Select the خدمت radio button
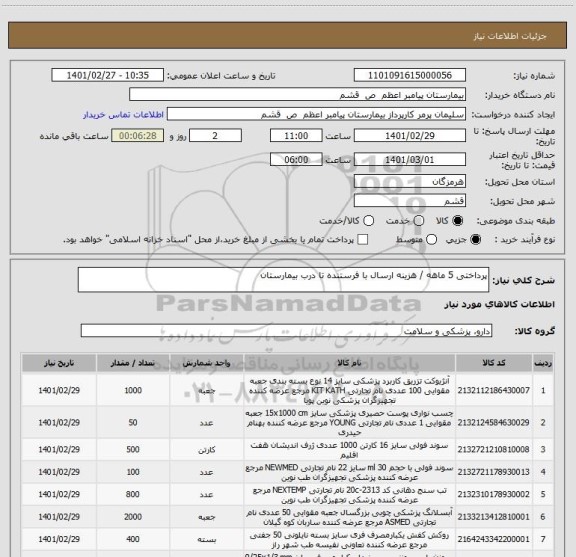 coord(418,221)
